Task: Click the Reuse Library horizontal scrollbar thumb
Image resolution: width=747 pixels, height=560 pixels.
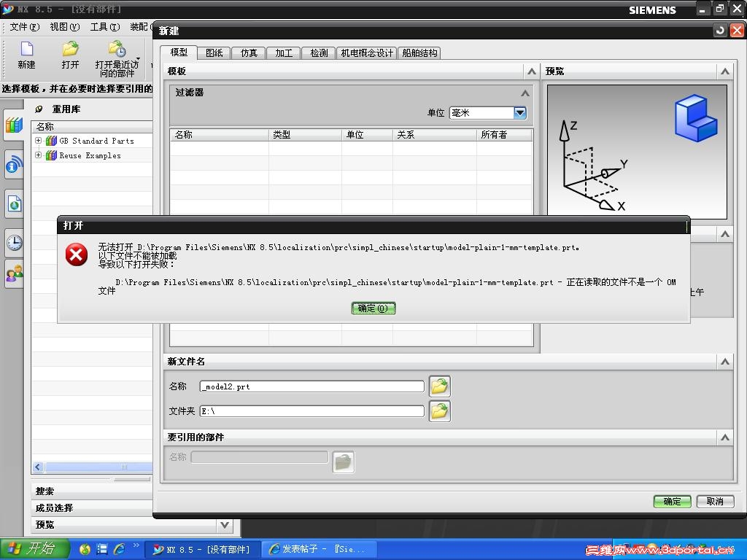Action: click(x=98, y=467)
